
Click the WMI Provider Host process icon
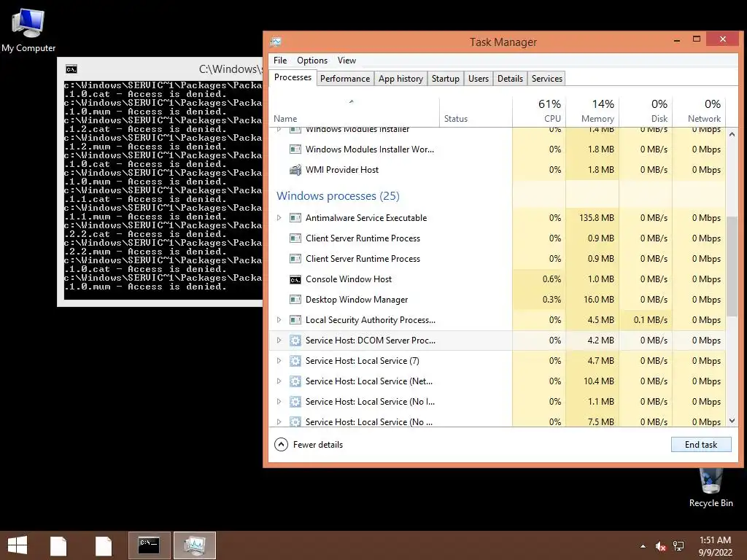point(295,170)
